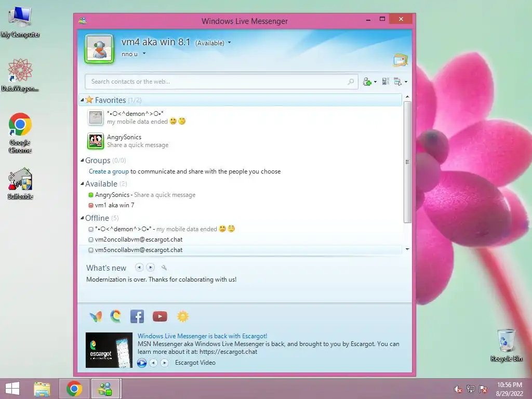Open the add contact or group icon
Viewport: 532px width, 399px height.
pyautogui.click(x=367, y=82)
